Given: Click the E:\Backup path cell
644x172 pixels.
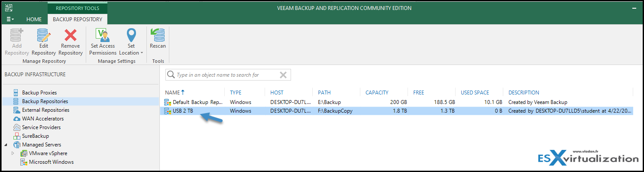Looking at the screenshot, I should (x=329, y=102).
